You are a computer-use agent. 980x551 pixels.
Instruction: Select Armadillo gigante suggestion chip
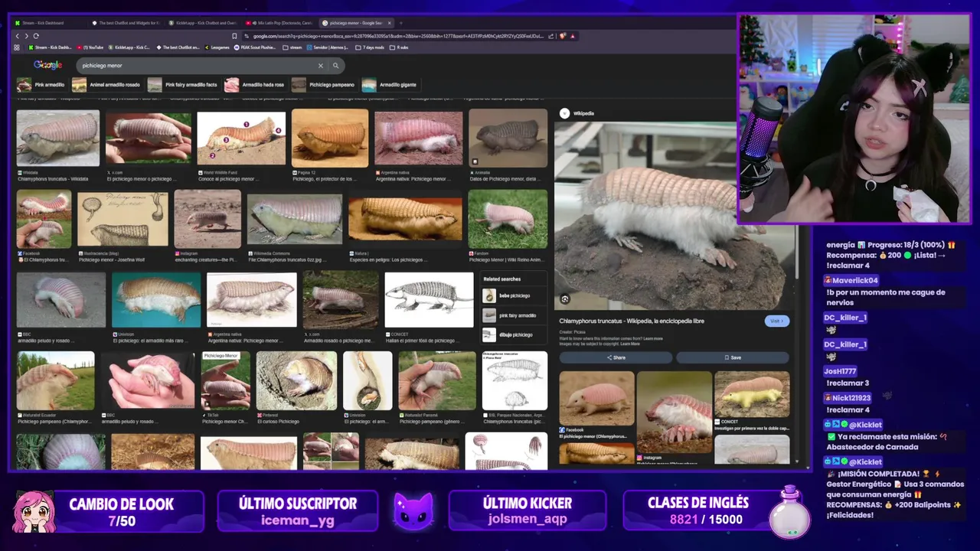[390, 85]
